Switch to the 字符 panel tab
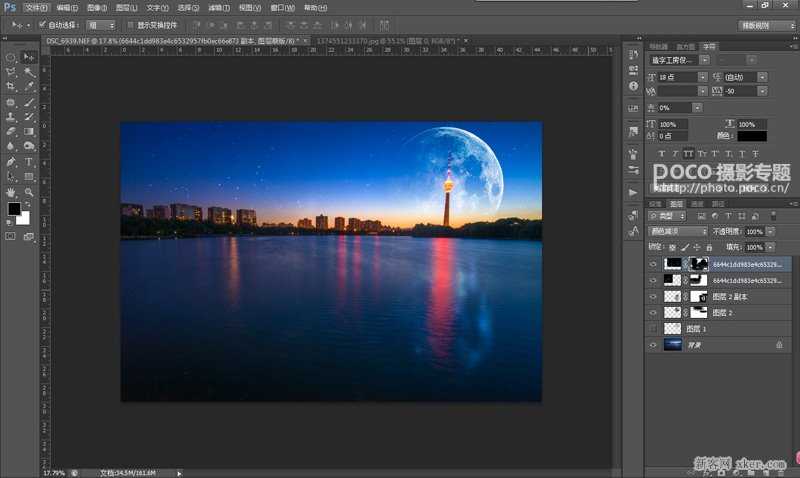This screenshot has height=478, width=800. click(x=709, y=46)
